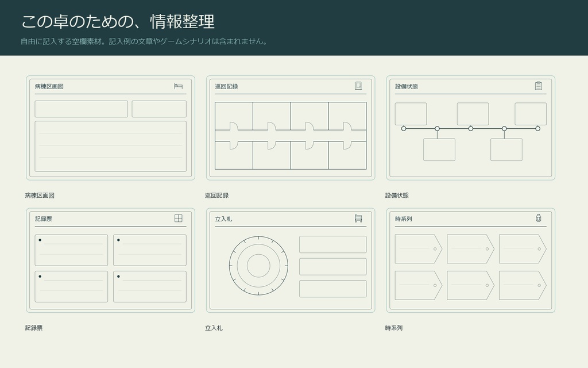Open the 設備状態 timeline template card

(471, 128)
